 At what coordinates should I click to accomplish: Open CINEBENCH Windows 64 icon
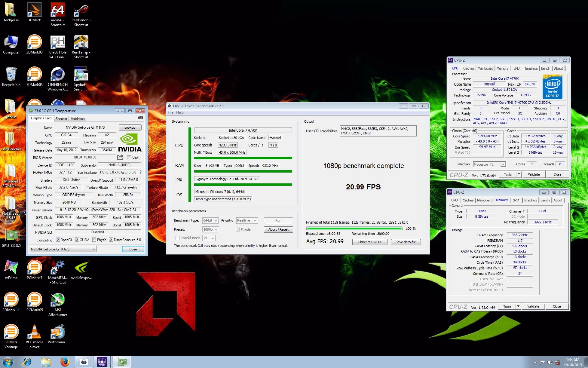(58, 79)
